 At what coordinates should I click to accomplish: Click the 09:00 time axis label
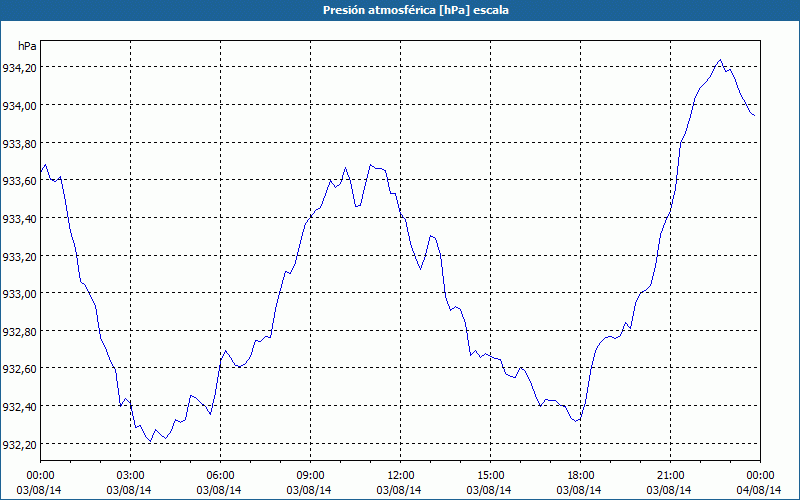310,476
